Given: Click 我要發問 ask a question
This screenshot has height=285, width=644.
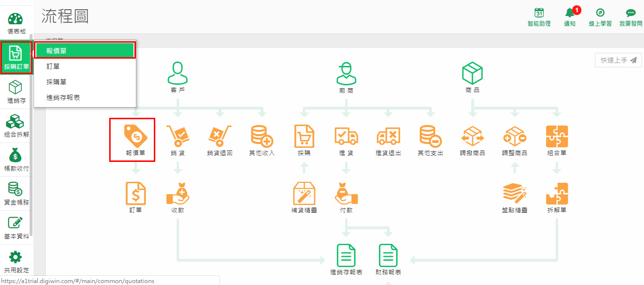Looking at the screenshot, I should coord(631,17).
